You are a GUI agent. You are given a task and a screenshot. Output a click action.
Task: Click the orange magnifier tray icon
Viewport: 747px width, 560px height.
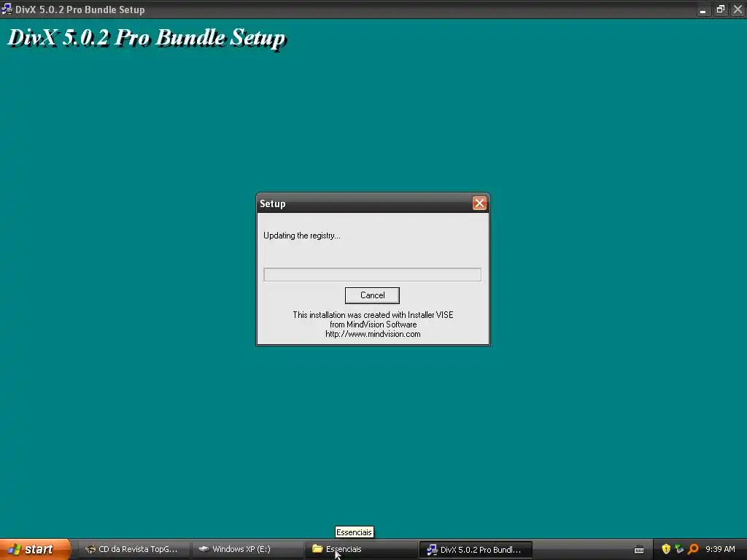tap(693, 549)
